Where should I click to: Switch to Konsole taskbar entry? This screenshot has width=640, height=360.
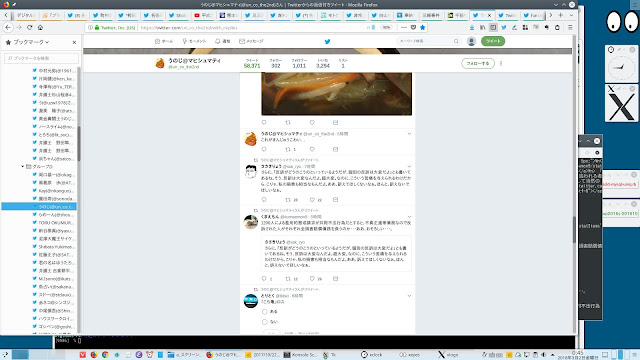pos(300,355)
